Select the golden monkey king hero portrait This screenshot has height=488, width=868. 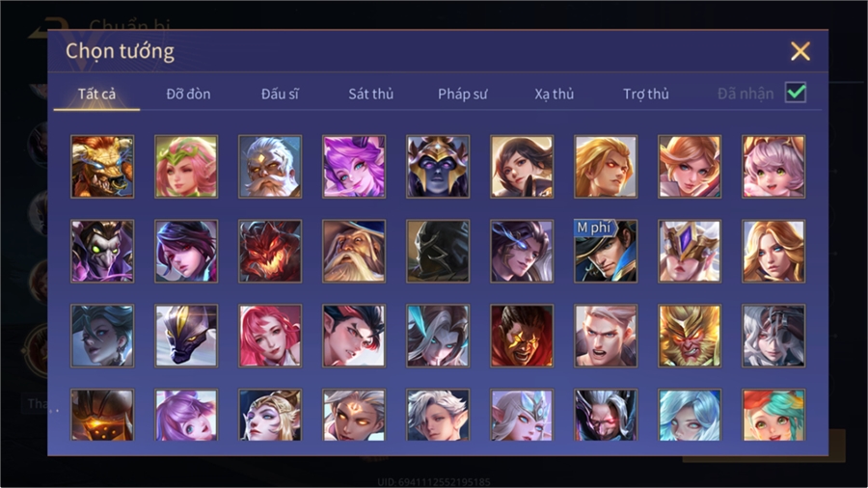(x=690, y=336)
